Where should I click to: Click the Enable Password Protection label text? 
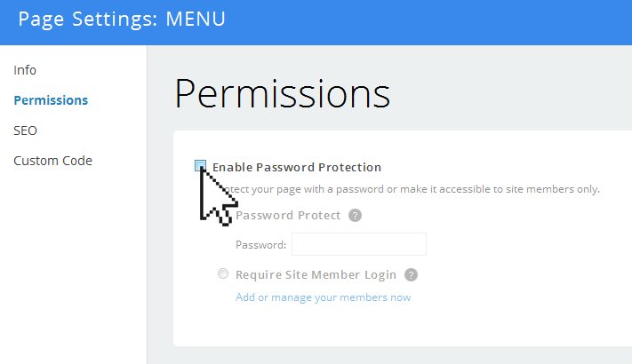[297, 167]
